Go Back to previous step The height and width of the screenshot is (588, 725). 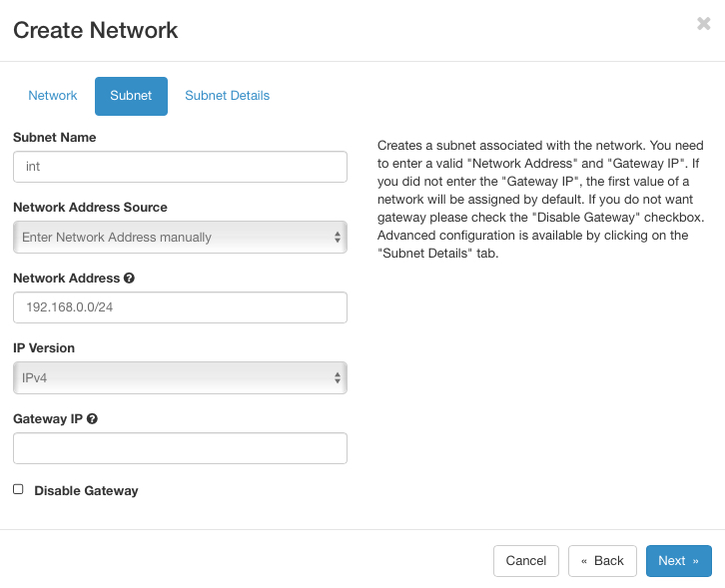pos(602,561)
